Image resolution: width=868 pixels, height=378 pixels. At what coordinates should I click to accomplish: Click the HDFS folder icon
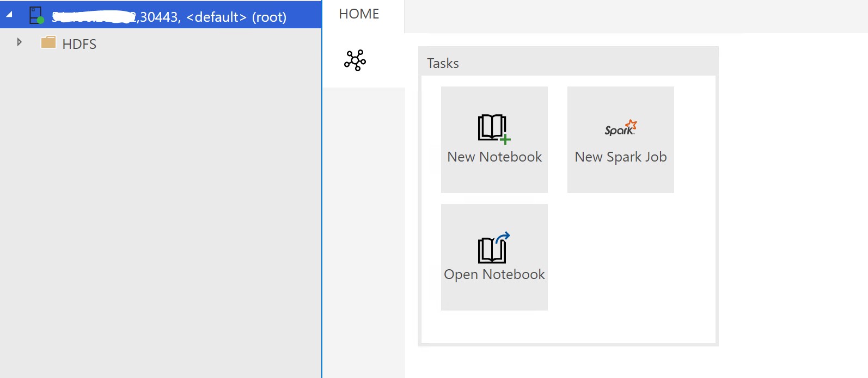[x=48, y=42]
